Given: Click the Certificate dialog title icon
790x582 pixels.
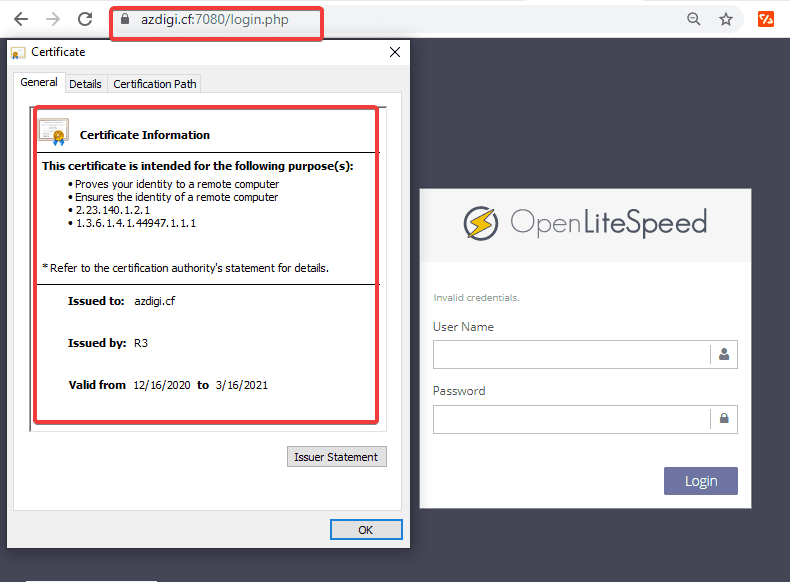Looking at the screenshot, I should coord(18,52).
